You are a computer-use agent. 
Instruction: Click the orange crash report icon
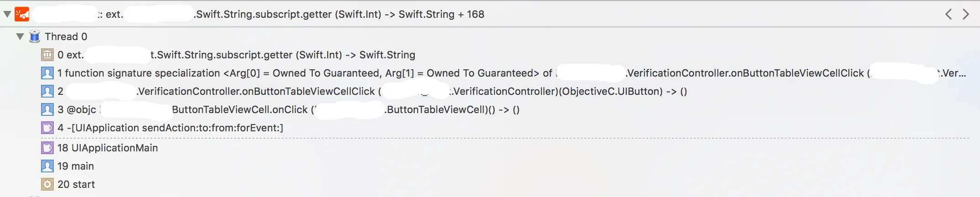22,14
